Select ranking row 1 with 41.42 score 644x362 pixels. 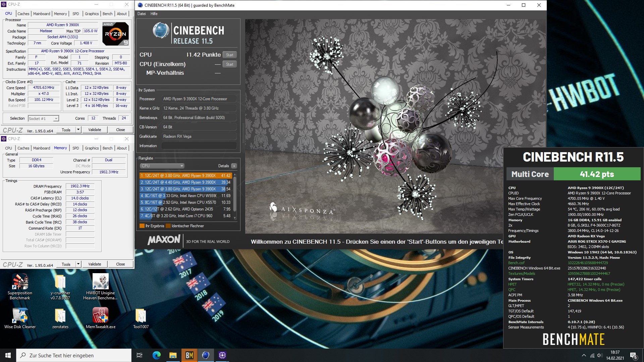coord(185,176)
